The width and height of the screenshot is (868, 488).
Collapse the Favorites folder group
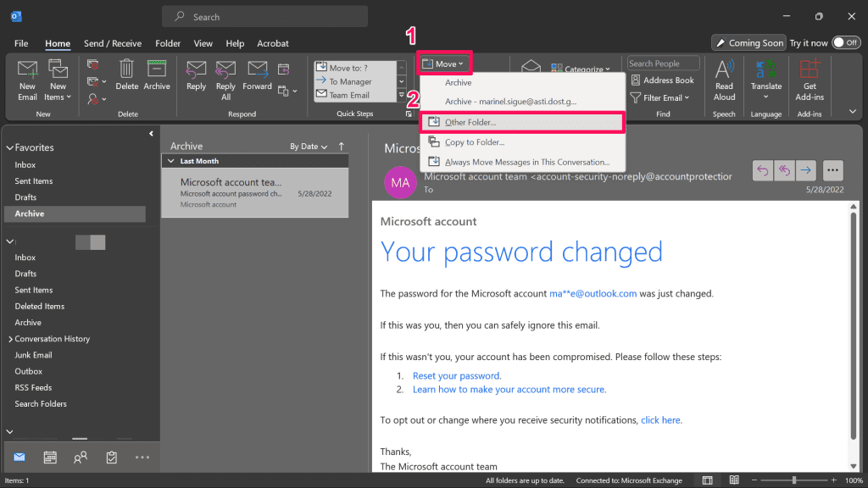coord(10,147)
